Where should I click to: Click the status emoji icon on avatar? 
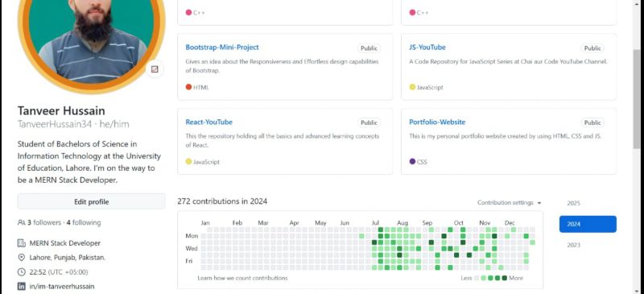click(x=155, y=69)
